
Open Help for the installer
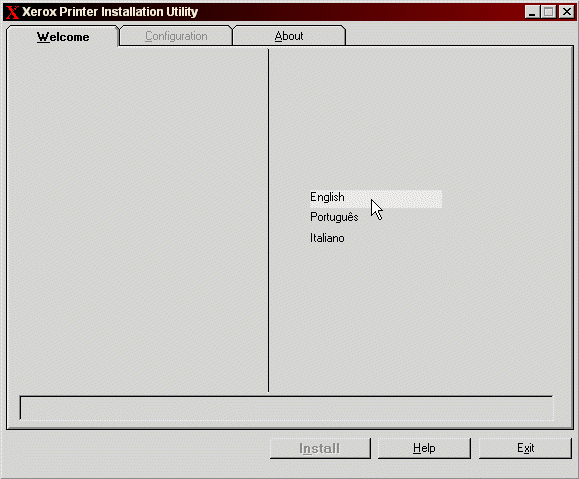[x=424, y=448]
